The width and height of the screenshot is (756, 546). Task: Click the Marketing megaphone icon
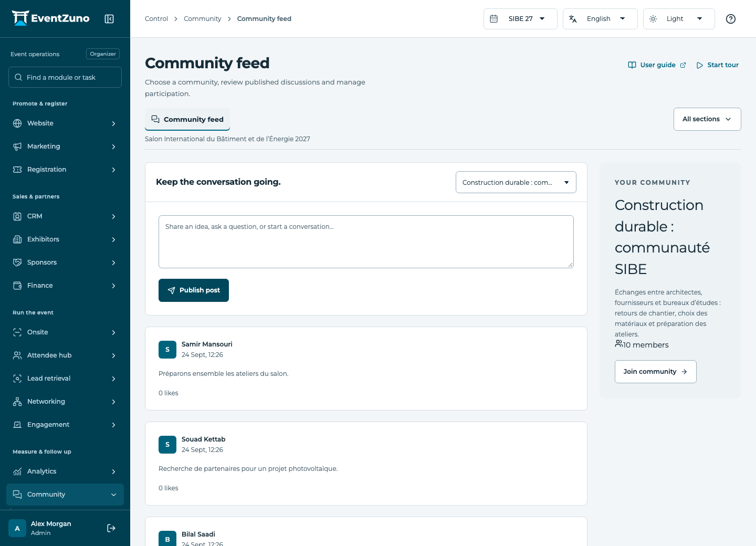(x=17, y=146)
